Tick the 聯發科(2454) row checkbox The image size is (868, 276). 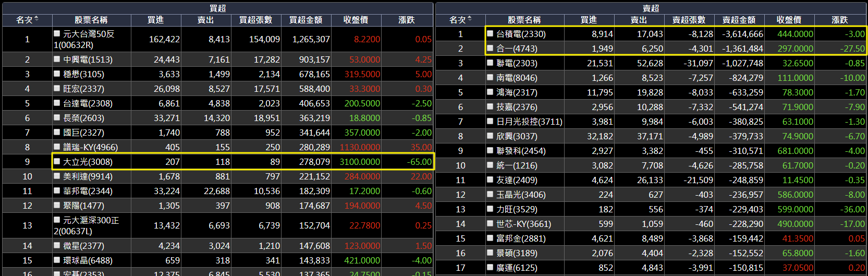490,150
